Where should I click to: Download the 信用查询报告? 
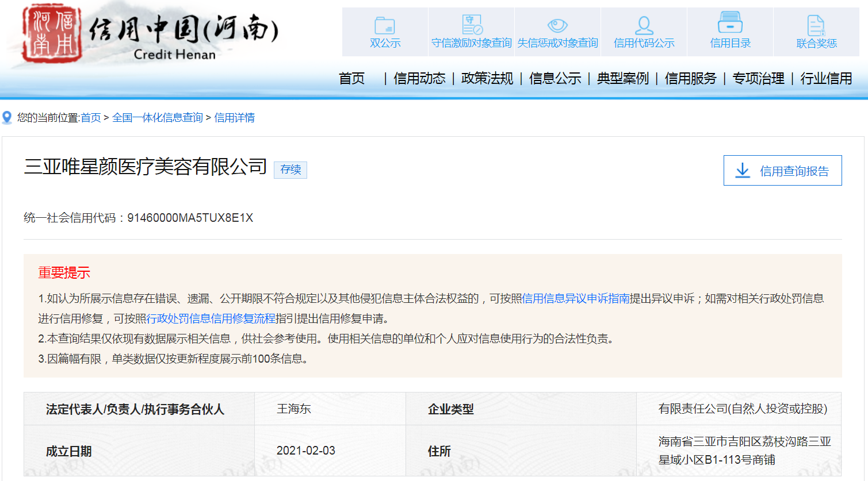point(782,171)
